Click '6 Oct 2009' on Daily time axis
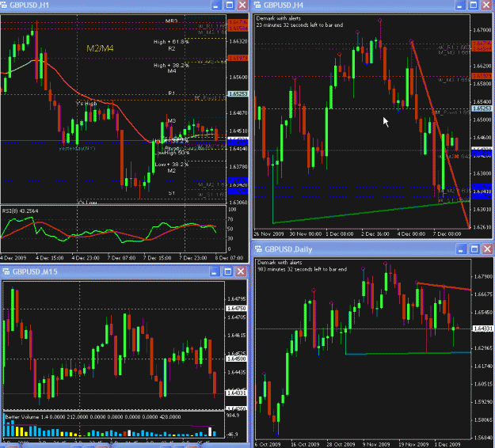The width and height of the screenshot is (495, 448). (268, 444)
